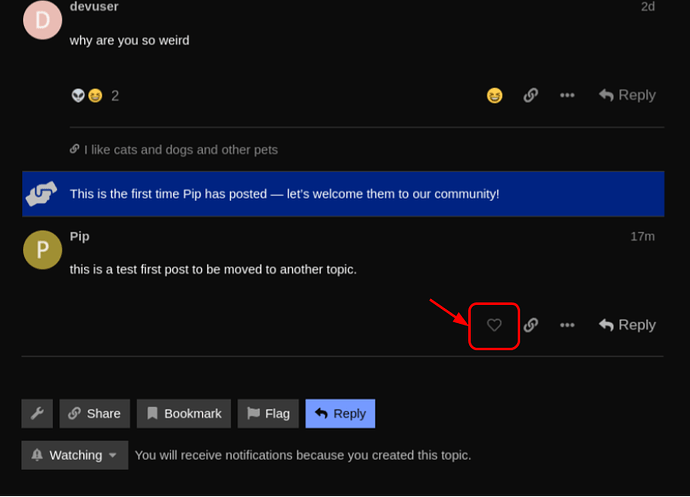Viewport: 690px width, 497px height.
Task: Bookmark this topic
Action: point(184,413)
